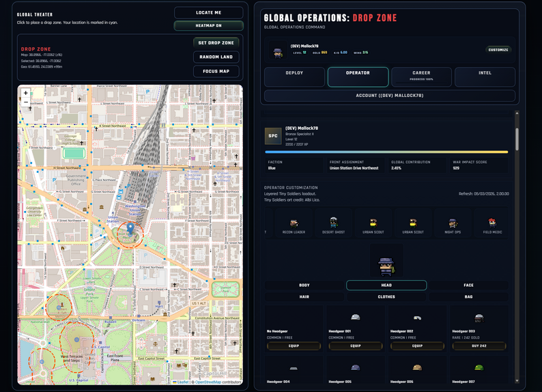Click the Focus Map button
Image resolution: width=542 pixels, height=392 pixels.
(216, 71)
